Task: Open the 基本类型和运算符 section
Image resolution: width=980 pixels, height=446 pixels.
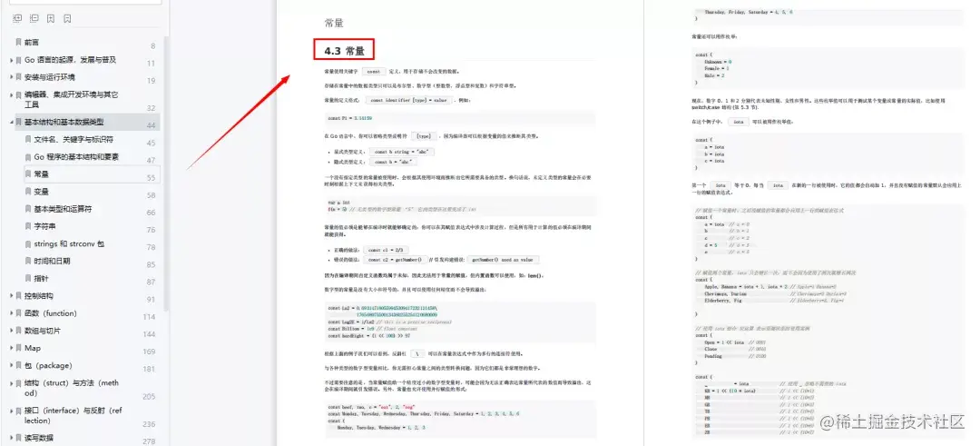Action: (64, 209)
